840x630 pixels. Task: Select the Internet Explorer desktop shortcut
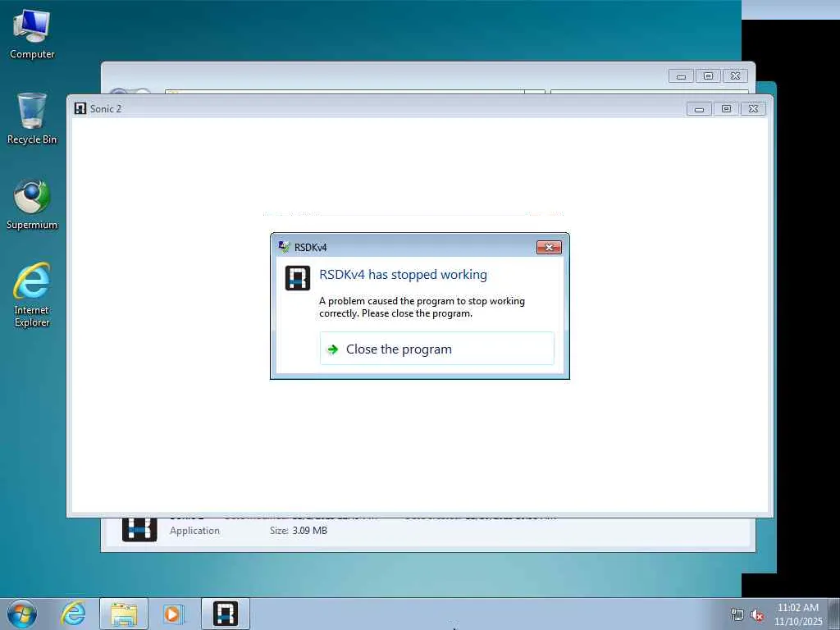32,294
